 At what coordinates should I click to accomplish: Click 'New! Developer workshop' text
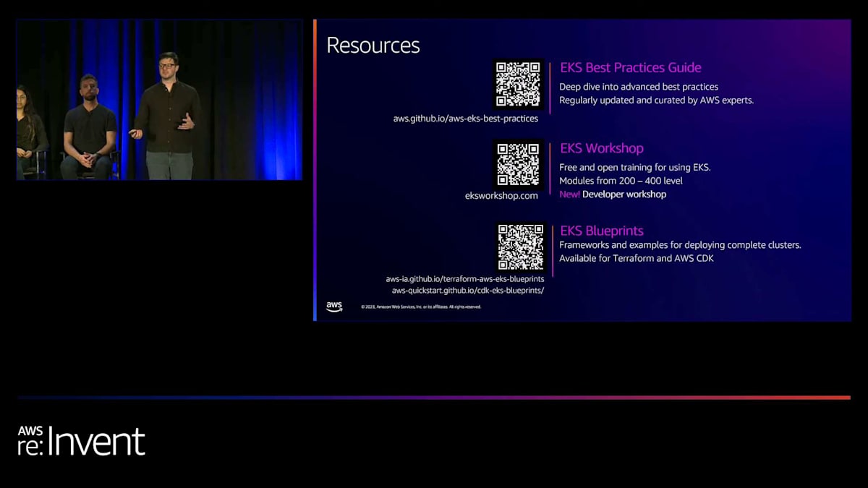pyautogui.click(x=613, y=194)
